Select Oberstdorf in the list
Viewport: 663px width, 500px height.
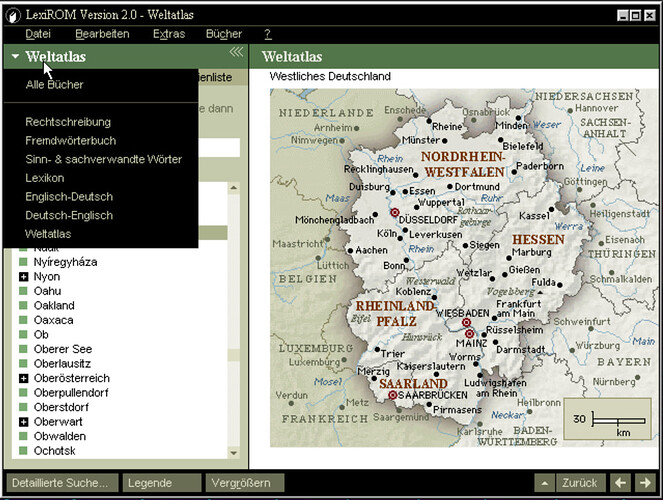61,407
